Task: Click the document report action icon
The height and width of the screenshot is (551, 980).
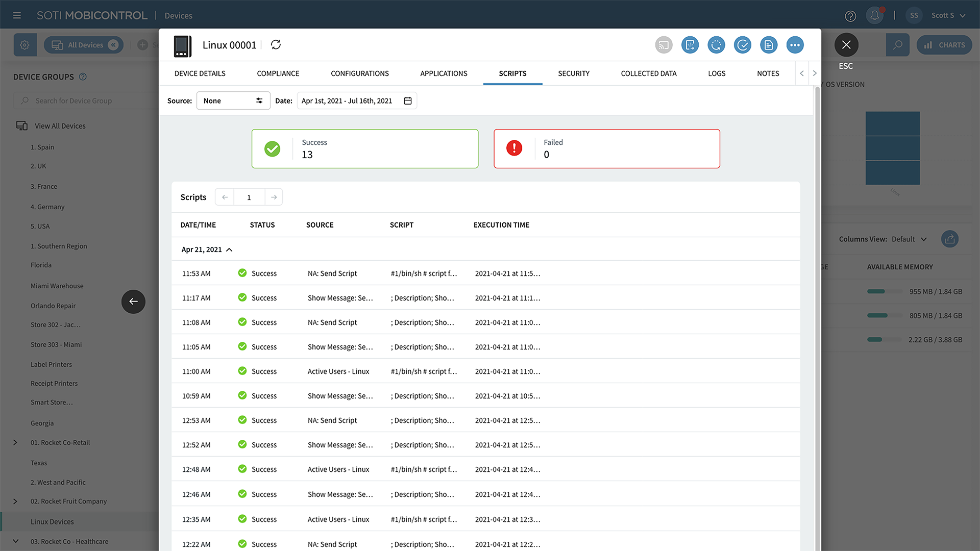Action: (769, 45)
